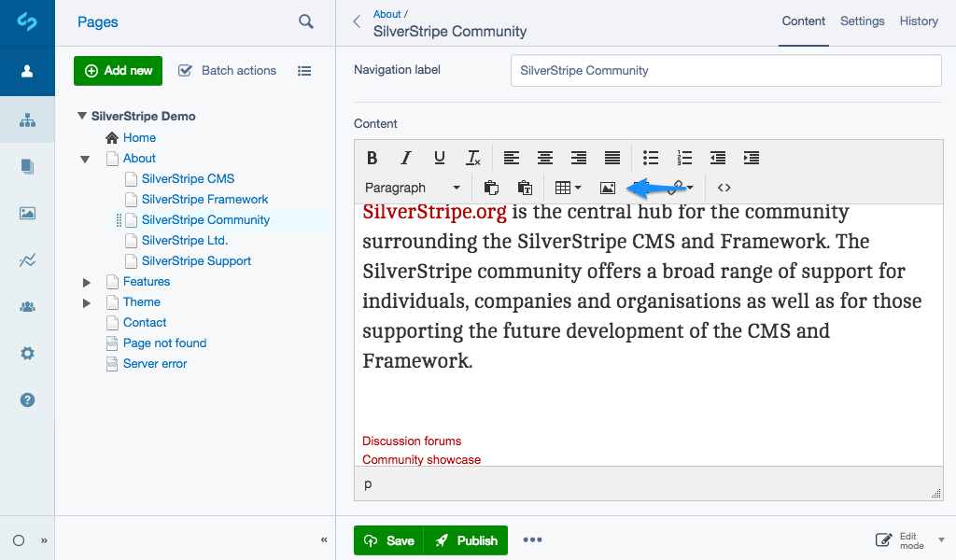Click the Navigation label input field
Screen dimensions: 956x560
coord(725,70)
